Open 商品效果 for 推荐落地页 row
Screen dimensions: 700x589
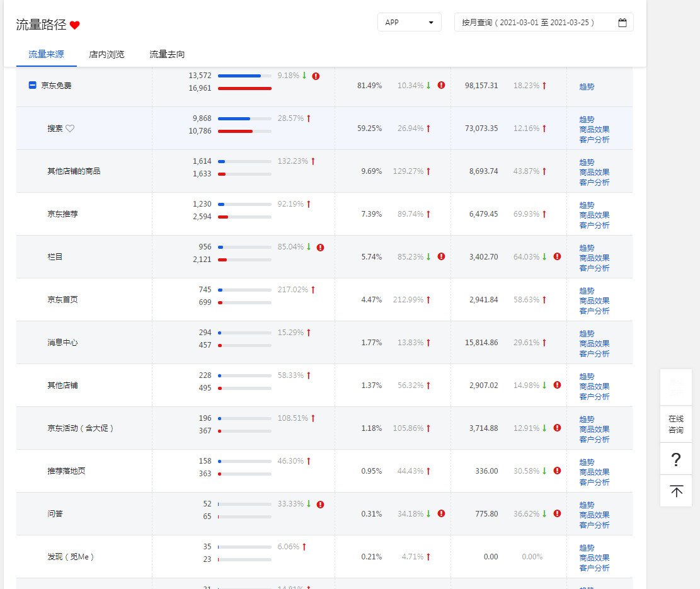click(594, 472)
